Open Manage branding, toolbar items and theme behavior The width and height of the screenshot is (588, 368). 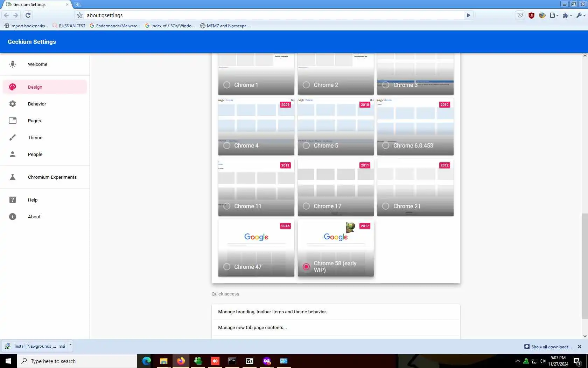tap(336, 312)
